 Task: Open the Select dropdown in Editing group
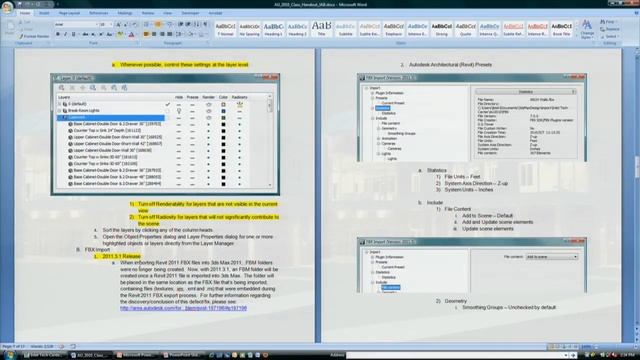click(610, 36)
